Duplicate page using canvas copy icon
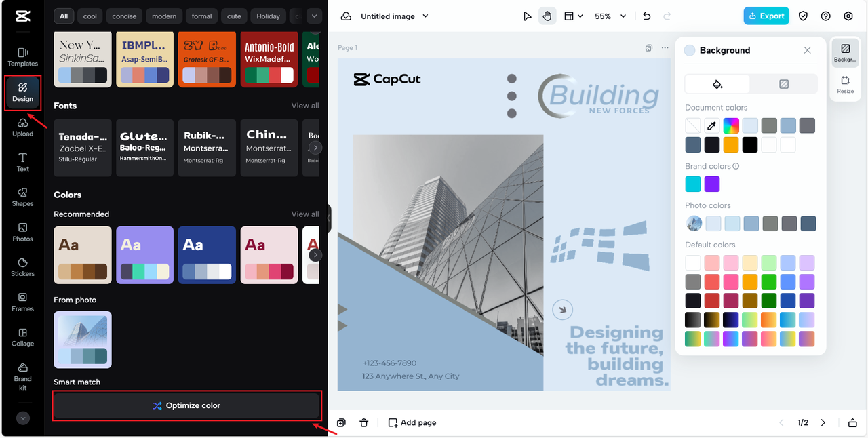The image size is (868, 438). (649, 47)
